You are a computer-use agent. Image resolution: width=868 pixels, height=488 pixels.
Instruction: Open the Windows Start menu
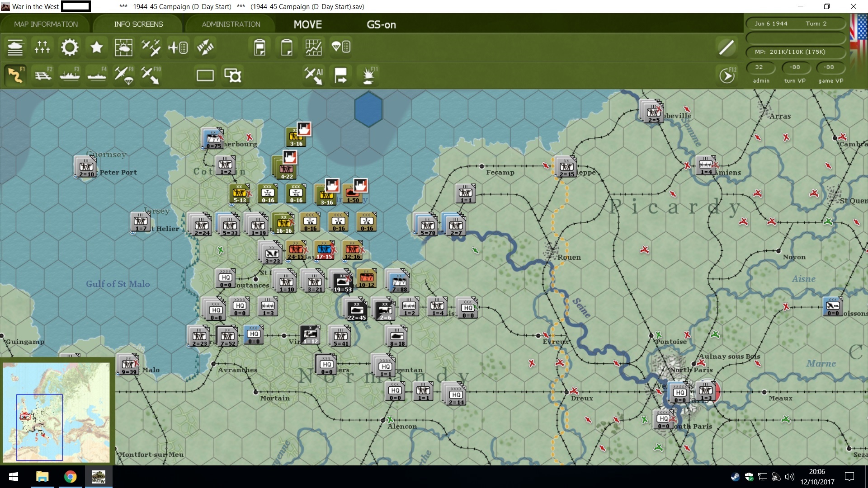[x=14, y=477]
